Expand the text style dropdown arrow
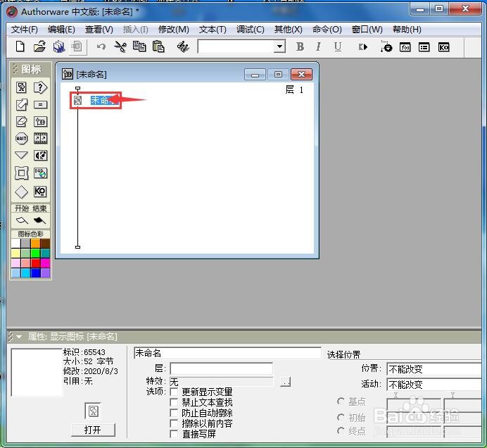The height and width of the screenshot is (448, 487). pos(279,47)
